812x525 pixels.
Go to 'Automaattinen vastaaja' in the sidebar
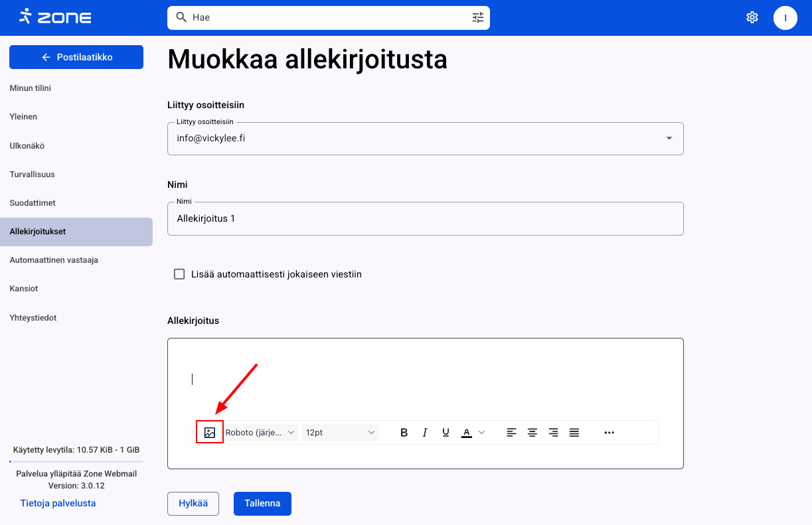(x=54, y=260)
